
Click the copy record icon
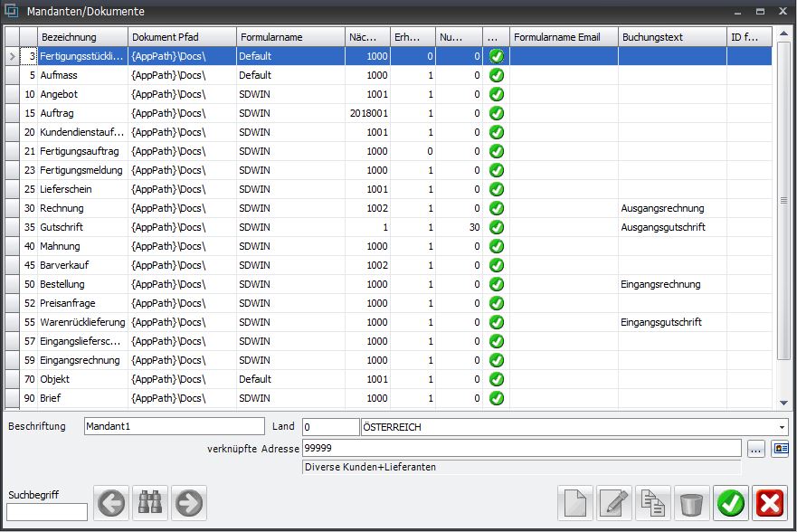(x=653, y=502)
